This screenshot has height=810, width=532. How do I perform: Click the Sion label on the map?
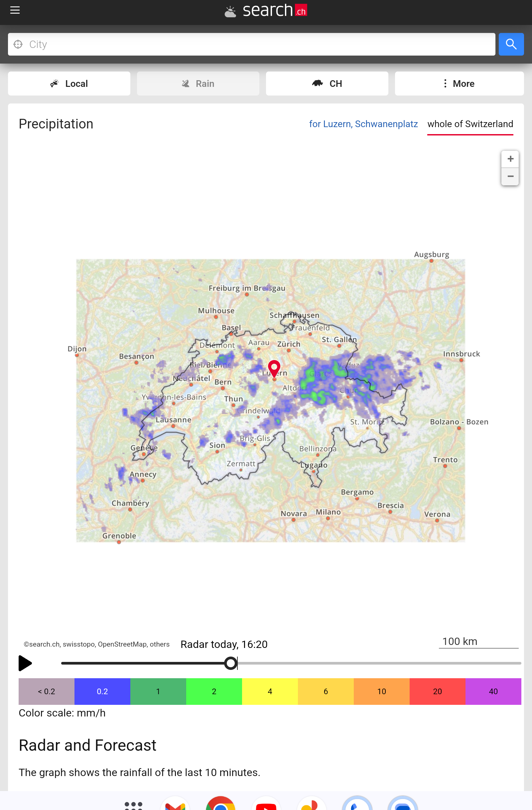[217, 445]
